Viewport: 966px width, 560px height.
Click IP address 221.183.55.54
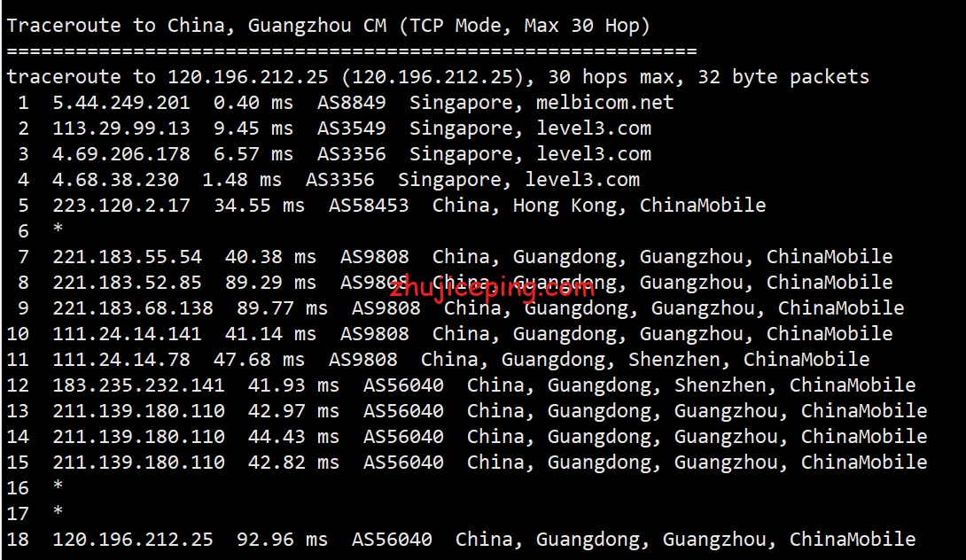(x=127, y=257)
